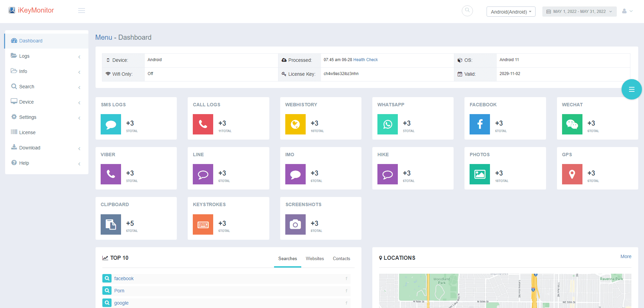Click the 10TOTAL label on Webhistory
Viewport: 644px width, 308px height.
pyautogui.click(x=317, y=131)
